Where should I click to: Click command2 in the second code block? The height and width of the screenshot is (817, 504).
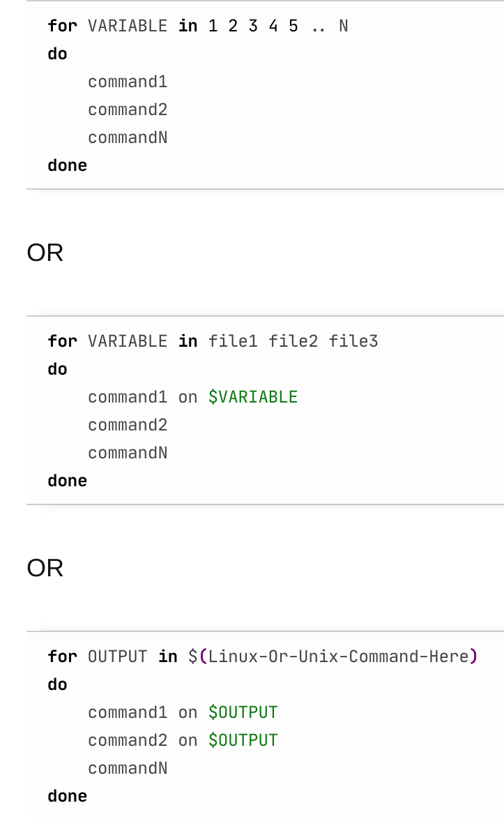[128, 425]
